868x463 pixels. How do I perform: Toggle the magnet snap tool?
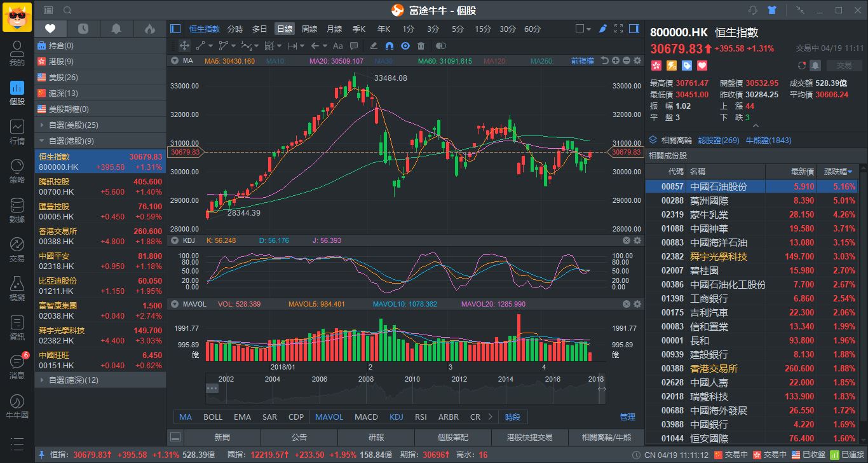[x=390, y=46]
